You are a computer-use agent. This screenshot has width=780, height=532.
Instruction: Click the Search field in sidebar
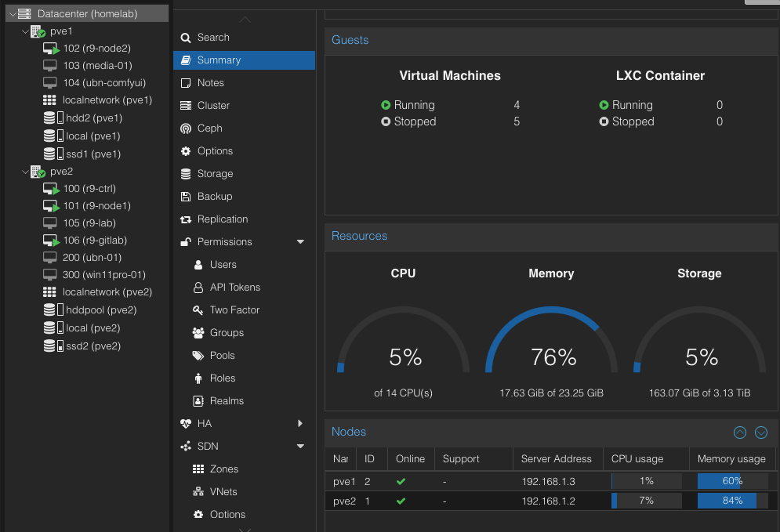click(x=213, y=38)
